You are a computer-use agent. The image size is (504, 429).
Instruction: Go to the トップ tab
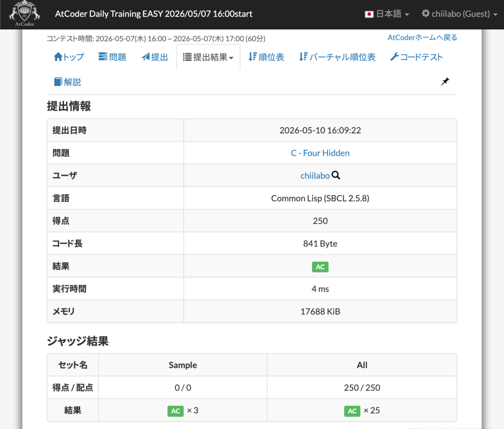[x=69, y=57]
